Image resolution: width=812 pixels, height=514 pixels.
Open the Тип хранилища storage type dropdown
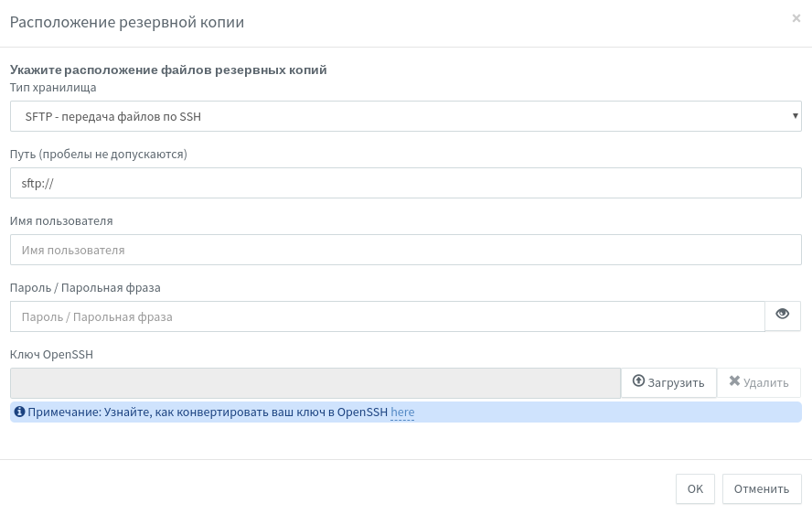(405, 116)
